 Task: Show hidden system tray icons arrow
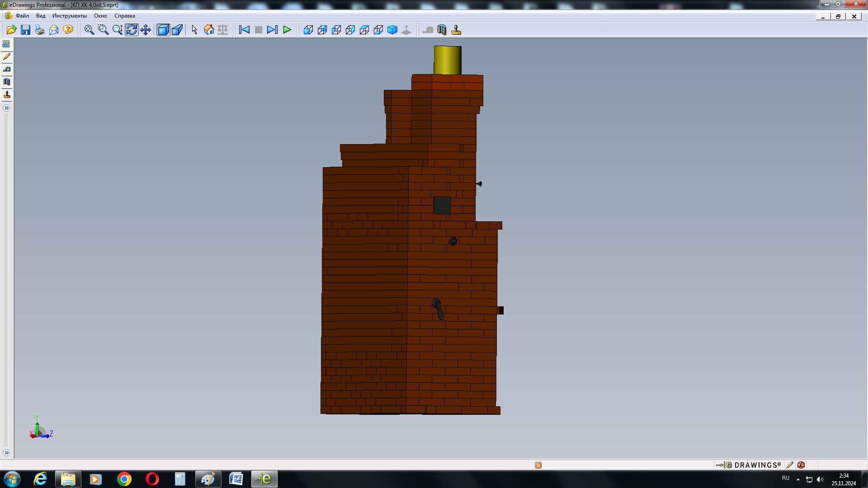coord(798,479)
